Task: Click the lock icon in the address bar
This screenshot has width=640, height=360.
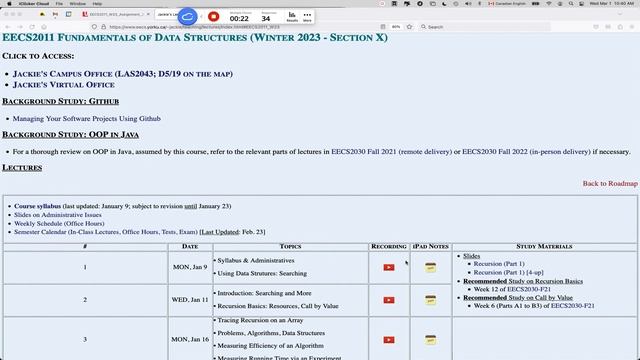Action: 103,27
